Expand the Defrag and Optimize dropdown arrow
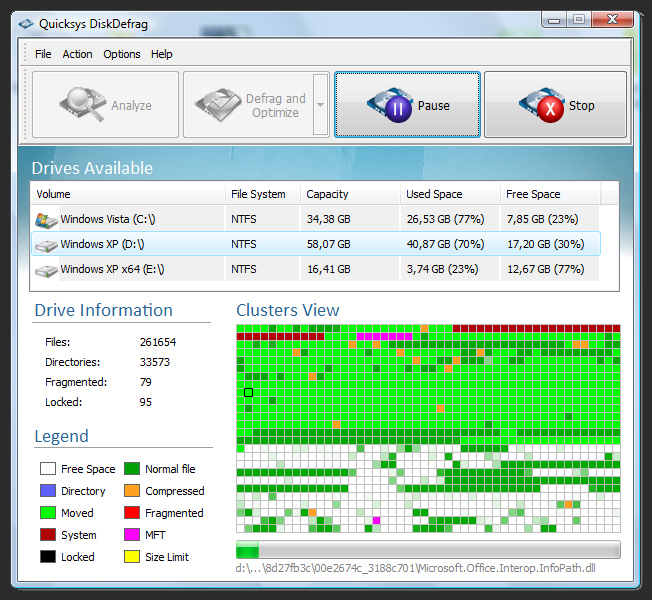The image size is (652, 600). tap(320, 105)
